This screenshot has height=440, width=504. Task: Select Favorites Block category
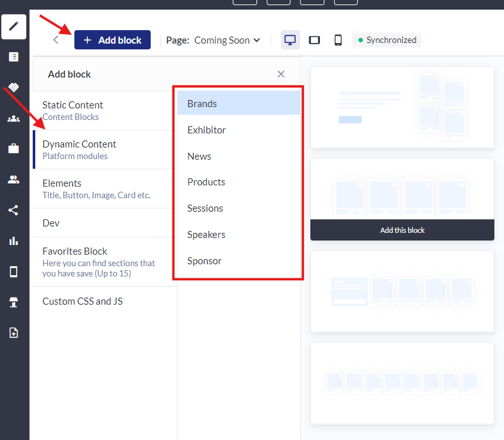click(x=105, y=262)
